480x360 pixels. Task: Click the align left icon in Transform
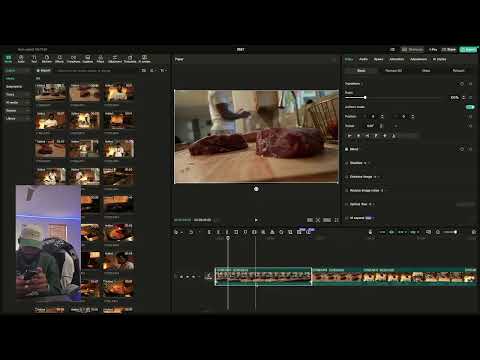pos(349,136)
